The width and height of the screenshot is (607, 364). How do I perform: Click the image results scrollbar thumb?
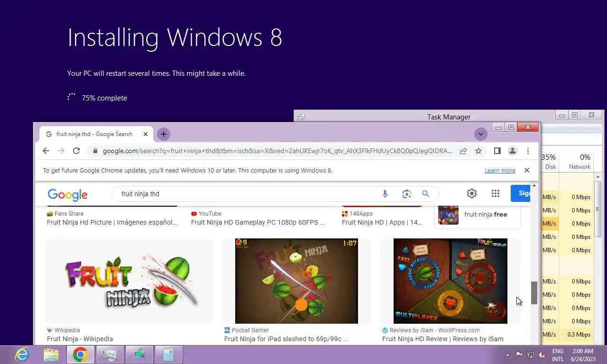pos(534,293)
